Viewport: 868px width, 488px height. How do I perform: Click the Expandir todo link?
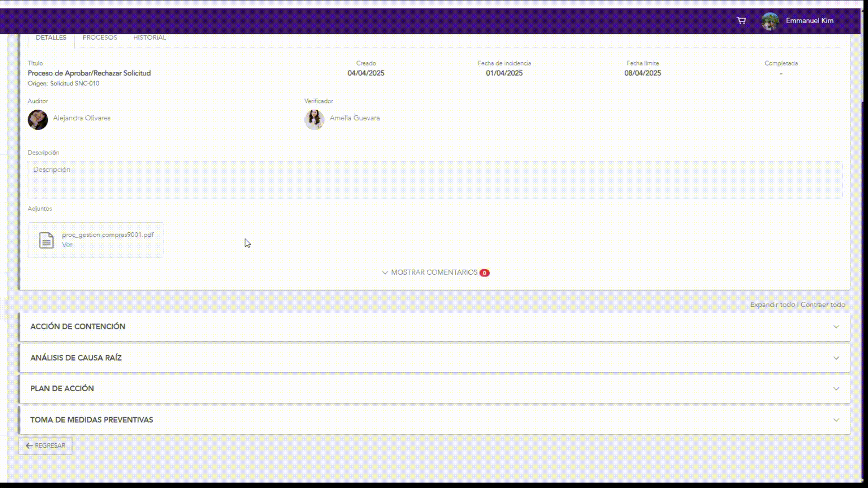[x=772, y=305]
